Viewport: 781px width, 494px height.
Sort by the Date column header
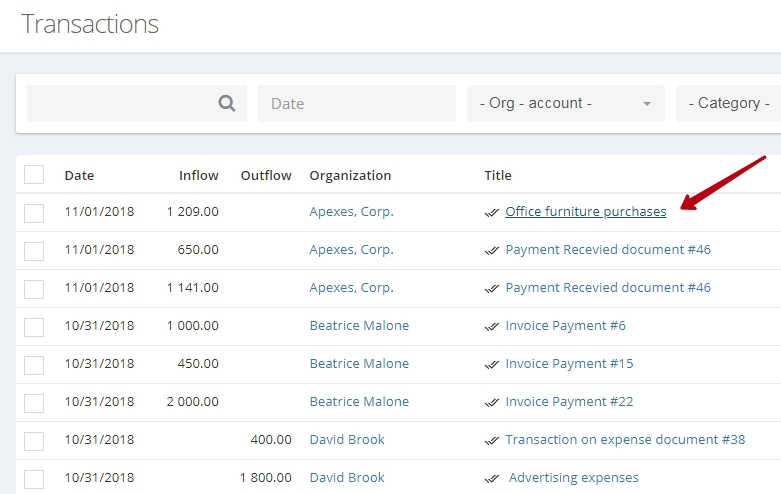tap(79, 175)
